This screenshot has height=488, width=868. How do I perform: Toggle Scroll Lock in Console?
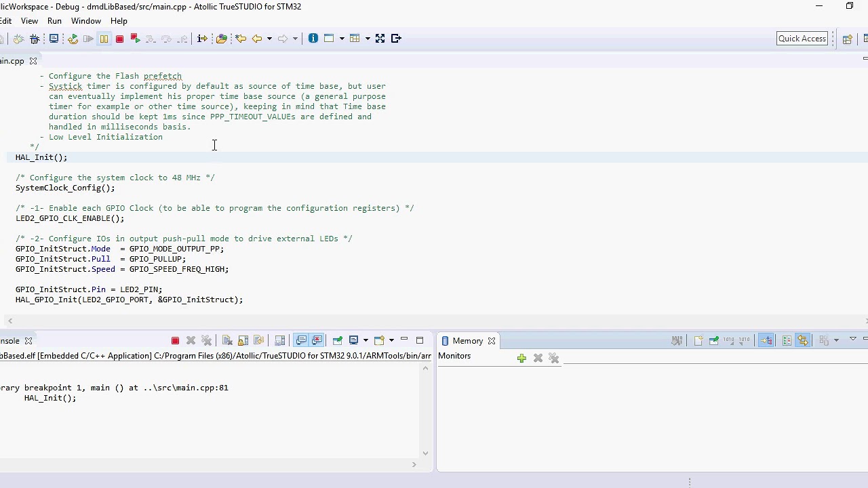point(243,340)
